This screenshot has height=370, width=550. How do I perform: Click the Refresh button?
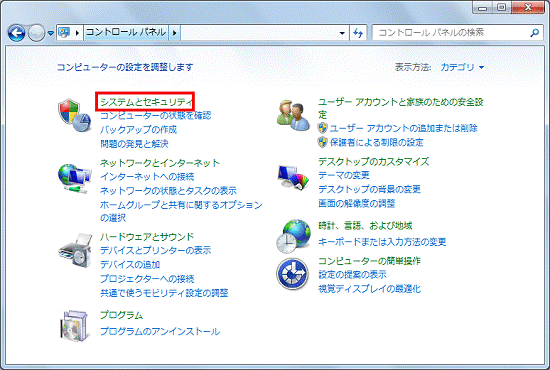[358, 33]
